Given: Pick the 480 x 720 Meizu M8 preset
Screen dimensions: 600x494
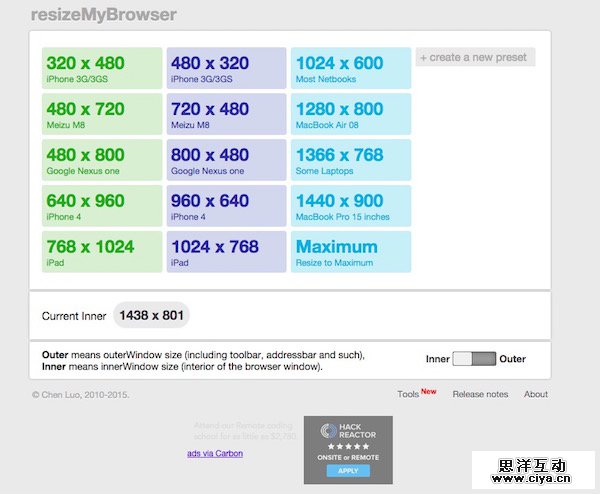Looking at the screenshot, I should pos(102,114).
